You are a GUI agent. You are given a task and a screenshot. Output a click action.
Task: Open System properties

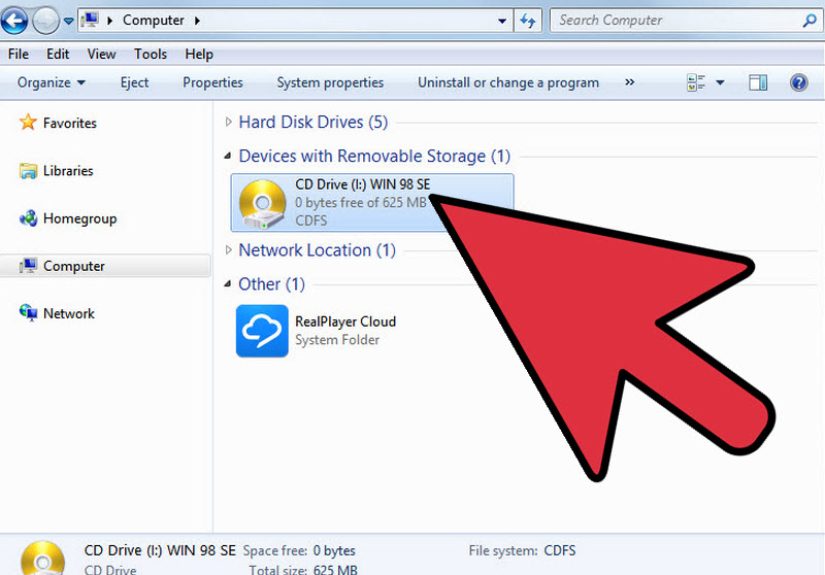click(330, 83)
